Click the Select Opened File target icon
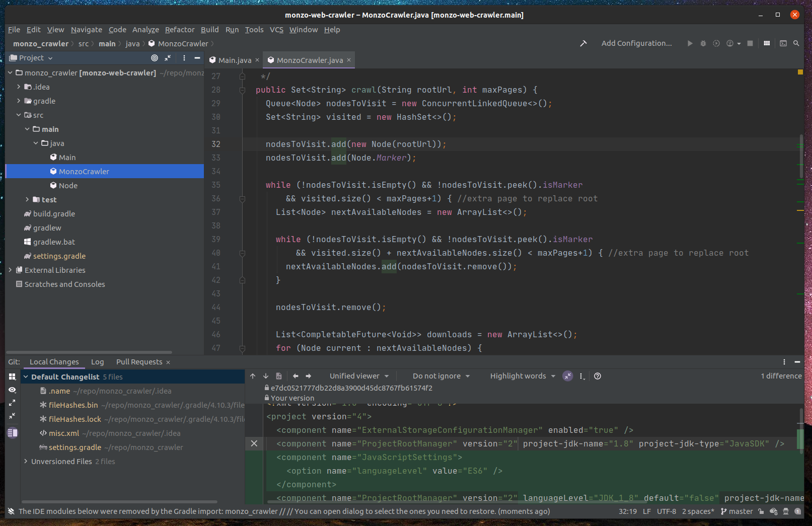Image resolution: width=812 pixels, height=526 pixels. pos(155,58)
